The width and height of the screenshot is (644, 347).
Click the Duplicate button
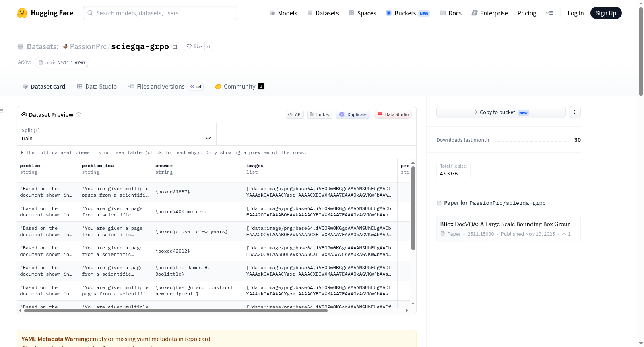point(353,114)
